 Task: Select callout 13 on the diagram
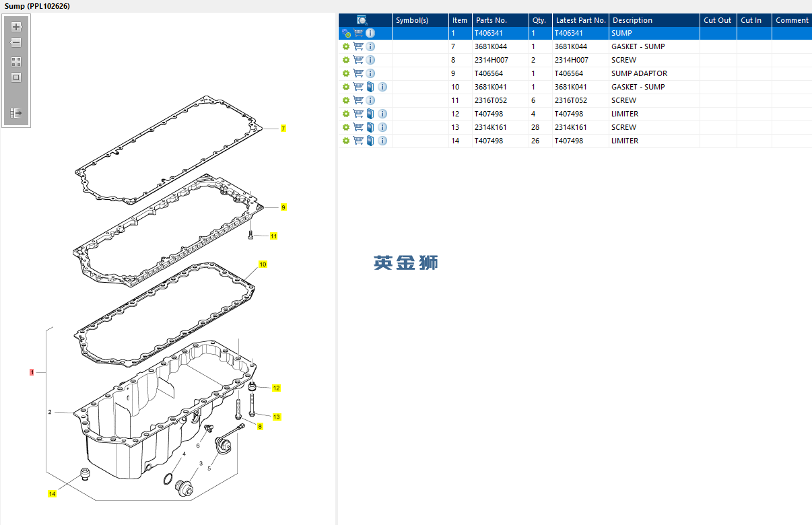coord(276,417)
